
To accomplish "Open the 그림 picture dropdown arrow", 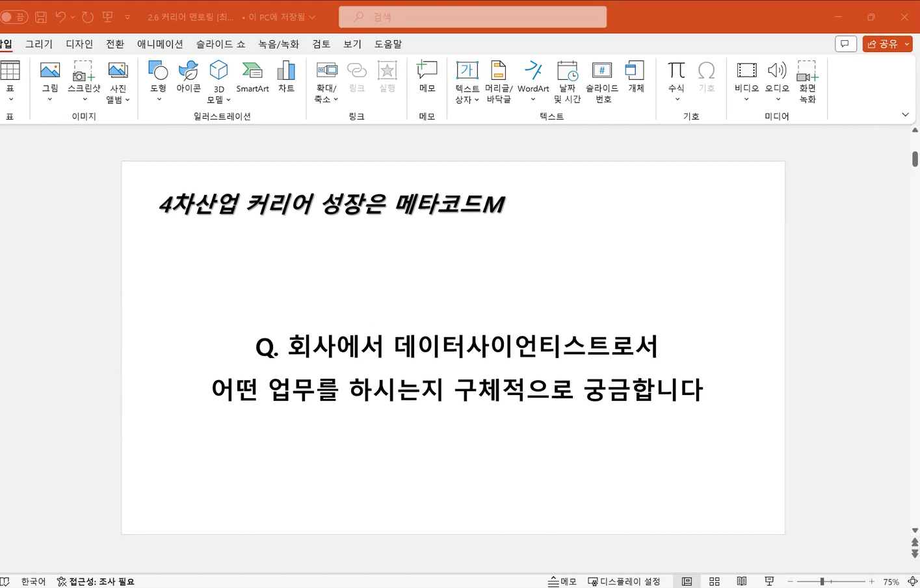I will click(x=50, y=99).
